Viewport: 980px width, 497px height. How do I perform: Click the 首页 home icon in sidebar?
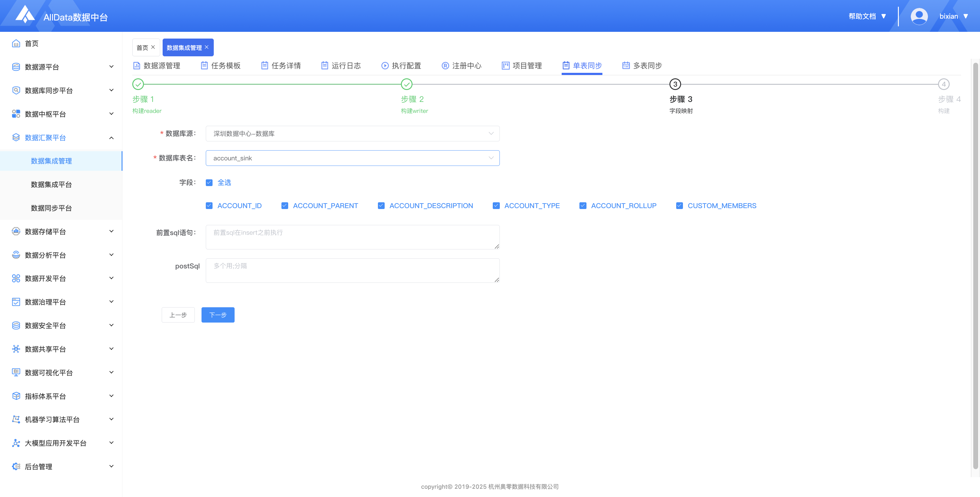click(x=16, y=43)
